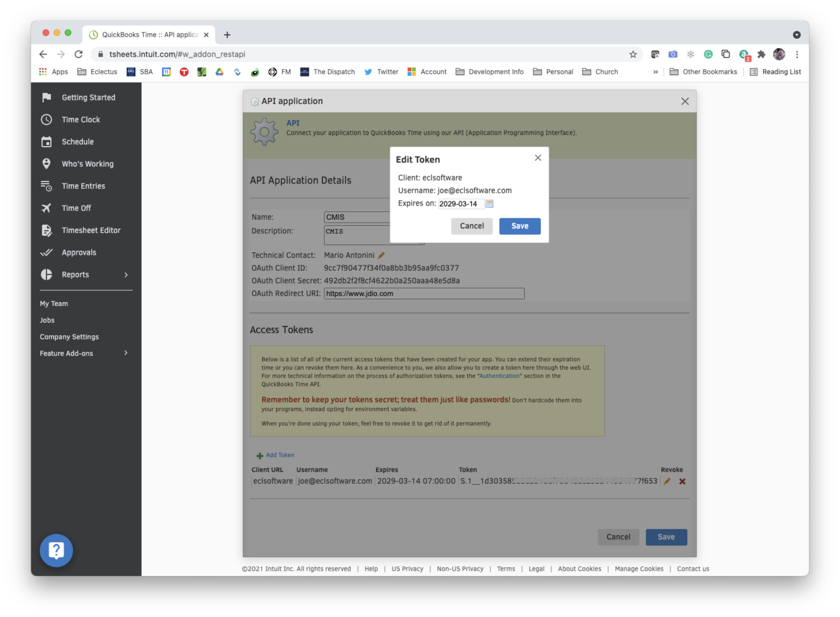Open the Help footer link

click(371, 569)
